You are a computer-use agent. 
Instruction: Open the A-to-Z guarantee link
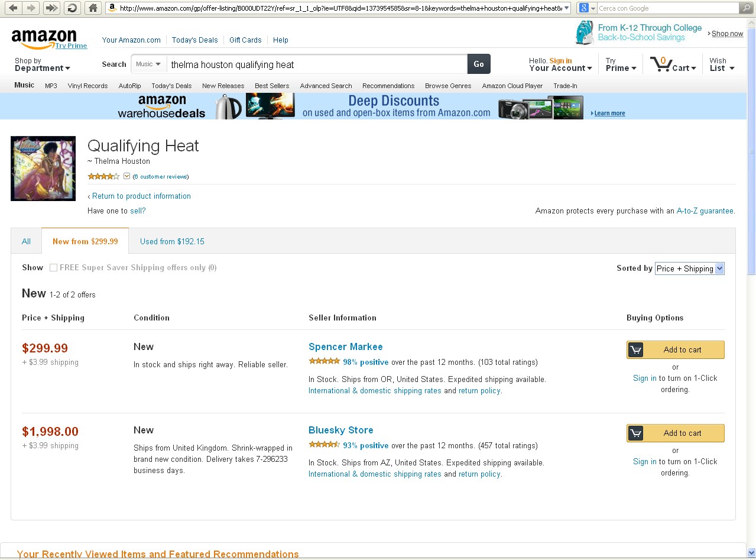point(705,211)
